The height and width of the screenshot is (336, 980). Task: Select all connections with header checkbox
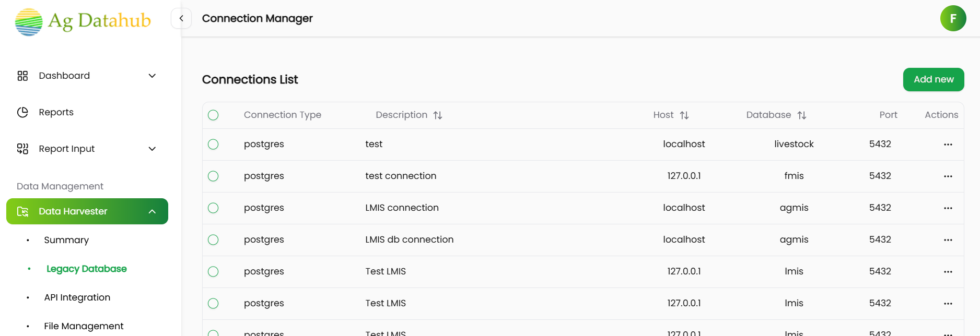[x=213, y=115]
